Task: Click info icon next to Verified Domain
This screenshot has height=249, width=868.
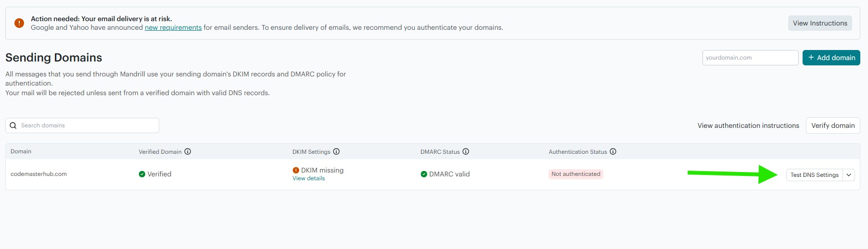Action: pyautogui.click(x=188, y=151)
